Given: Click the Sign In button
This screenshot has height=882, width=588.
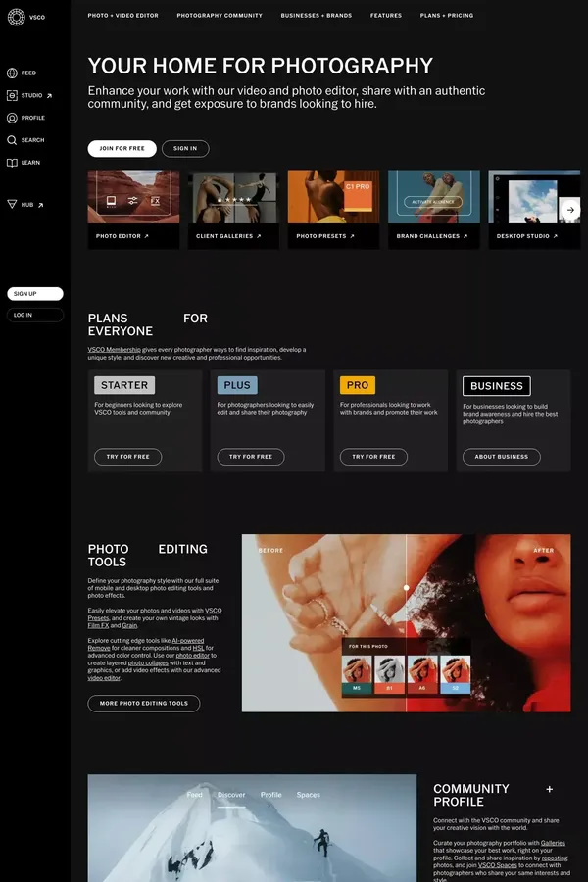Looking at the screenshot, I should point(185,149).
